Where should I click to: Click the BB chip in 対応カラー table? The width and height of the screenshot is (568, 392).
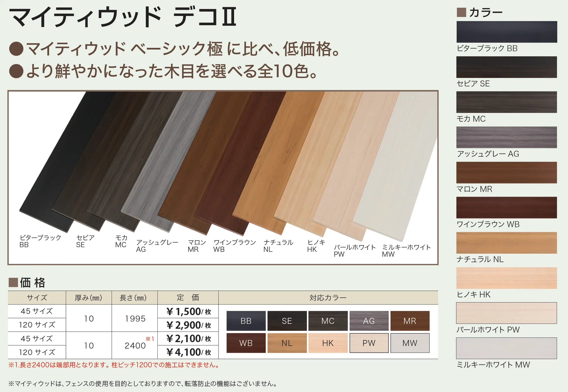coord(246,321)
